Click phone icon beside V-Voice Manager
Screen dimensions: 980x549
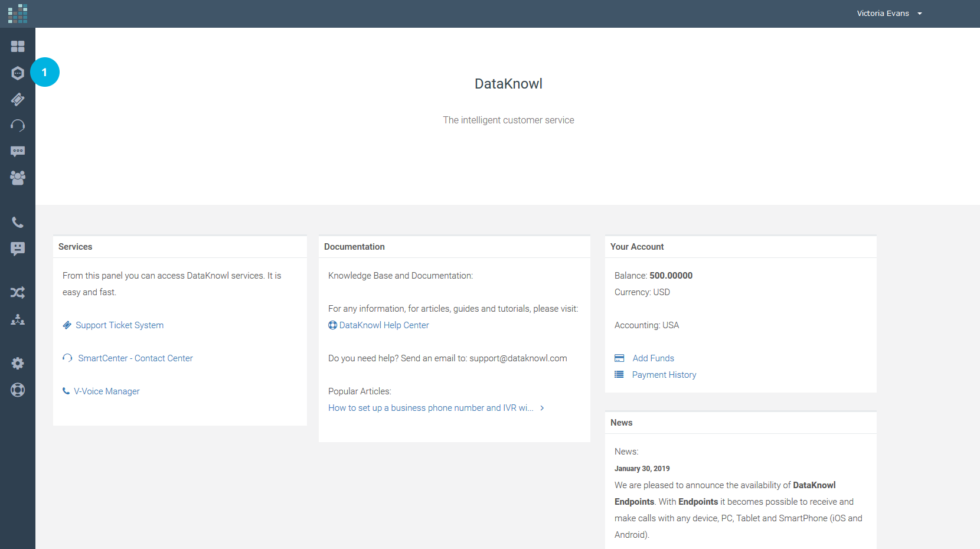[x=66, y=391]
